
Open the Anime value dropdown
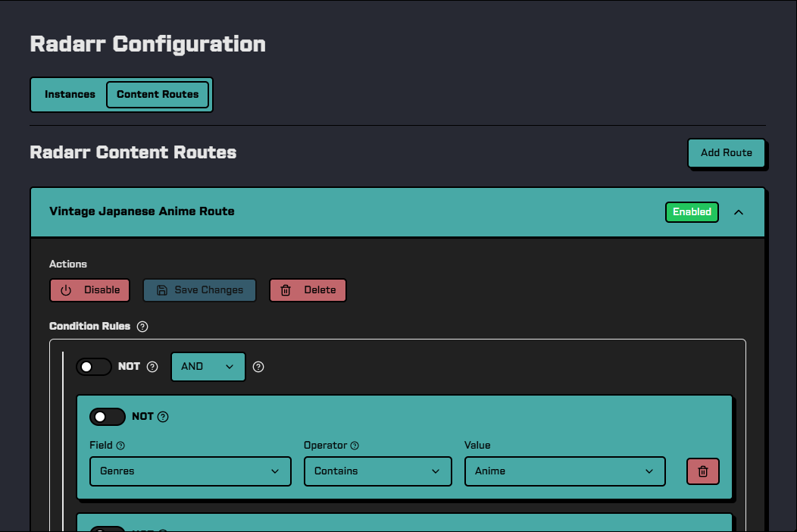click(x=564, y=471)
